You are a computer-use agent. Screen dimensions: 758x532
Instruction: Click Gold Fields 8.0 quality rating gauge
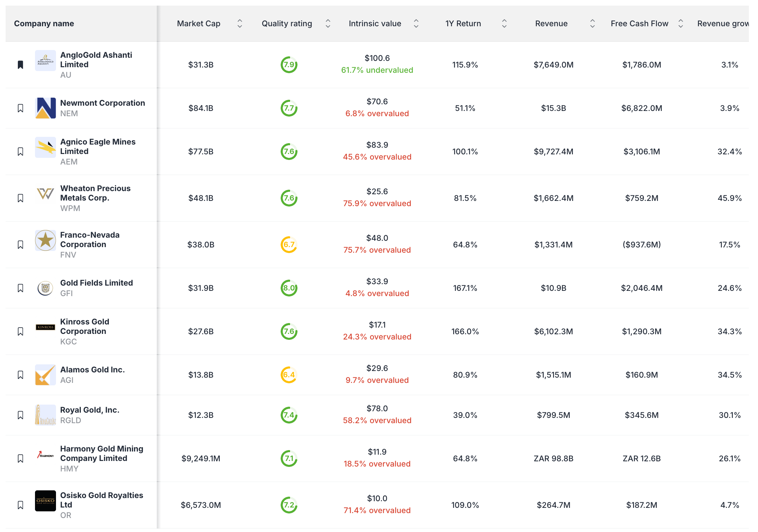289,288
